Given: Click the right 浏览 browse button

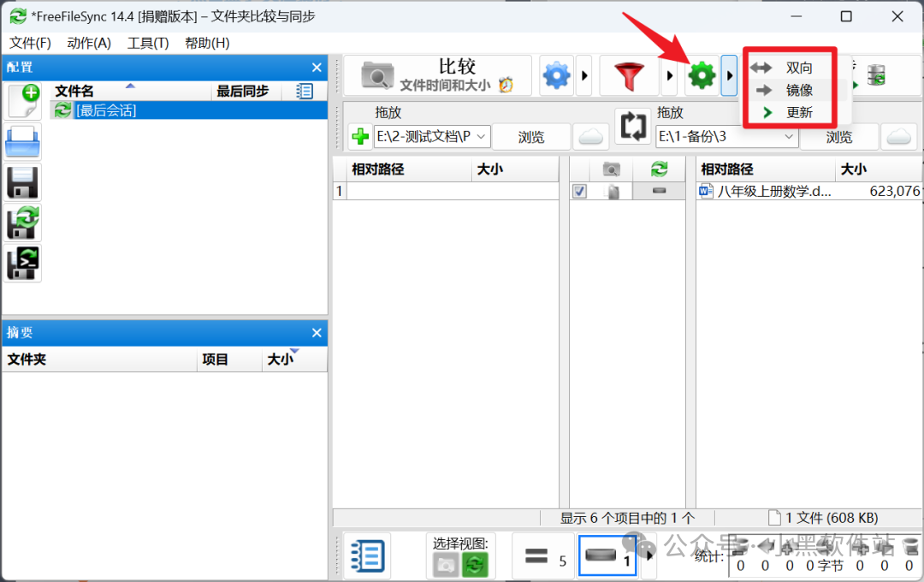Looking at the screenshot, I should (x=839, y=137).
